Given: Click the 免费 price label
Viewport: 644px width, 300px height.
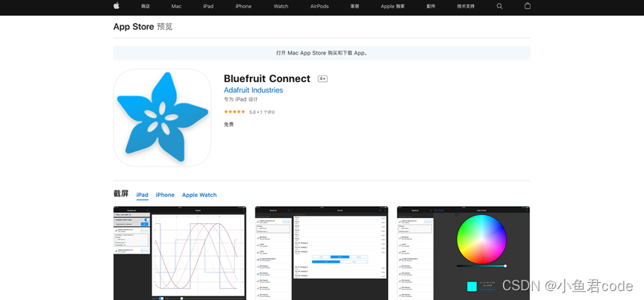Looking at the screenshot, I should coord(229,125).
